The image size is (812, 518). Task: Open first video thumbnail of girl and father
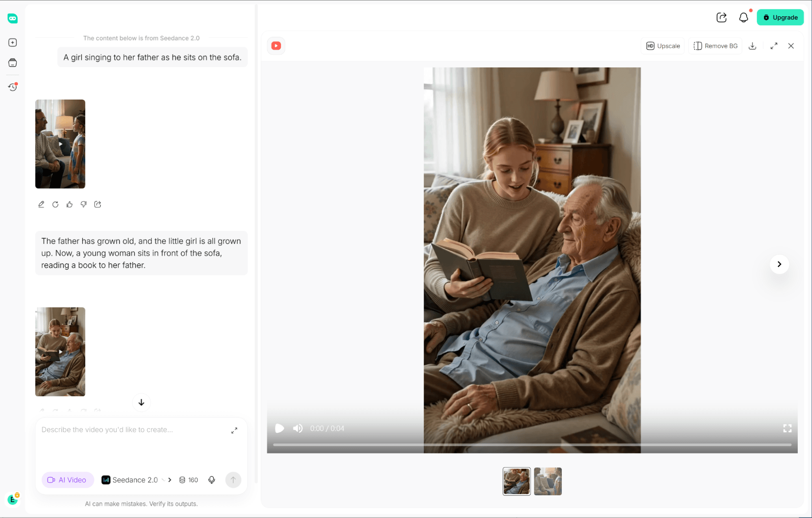[60, 144]
